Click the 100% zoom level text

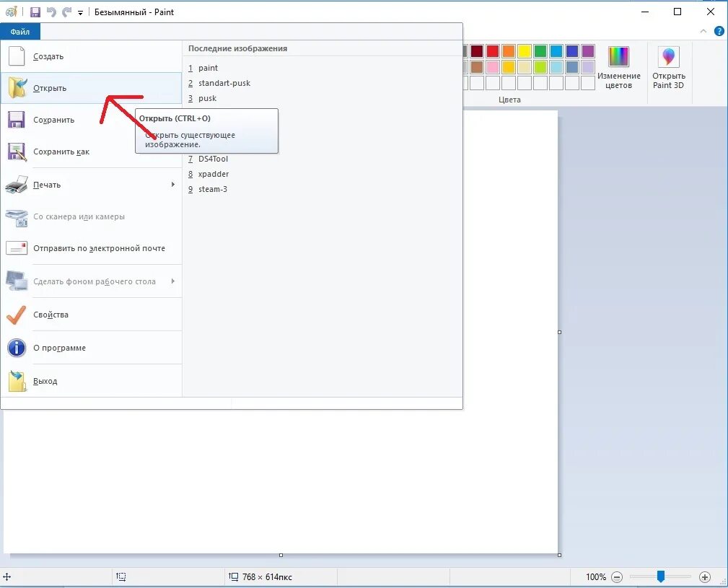click(x=596, y=577)
